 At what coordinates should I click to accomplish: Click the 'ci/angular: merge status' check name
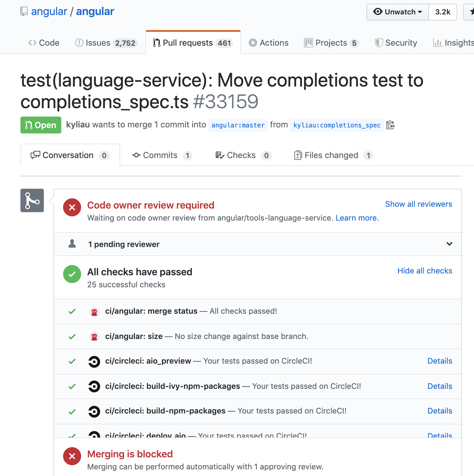pyautogui.click(x=151, y=311)
